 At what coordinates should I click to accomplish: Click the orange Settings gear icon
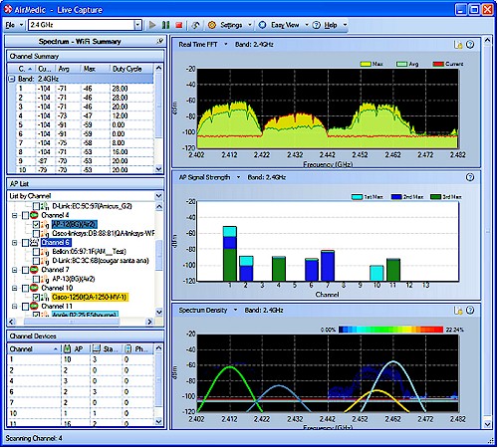[x=212, y=25]
